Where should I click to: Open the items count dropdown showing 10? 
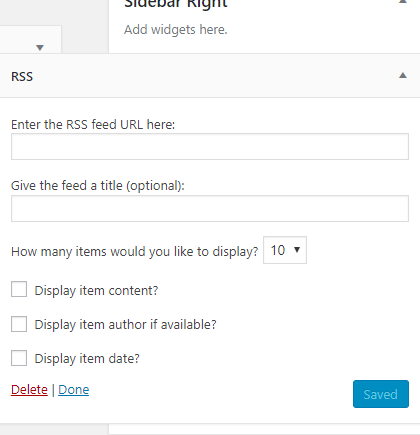click(285, 250)
